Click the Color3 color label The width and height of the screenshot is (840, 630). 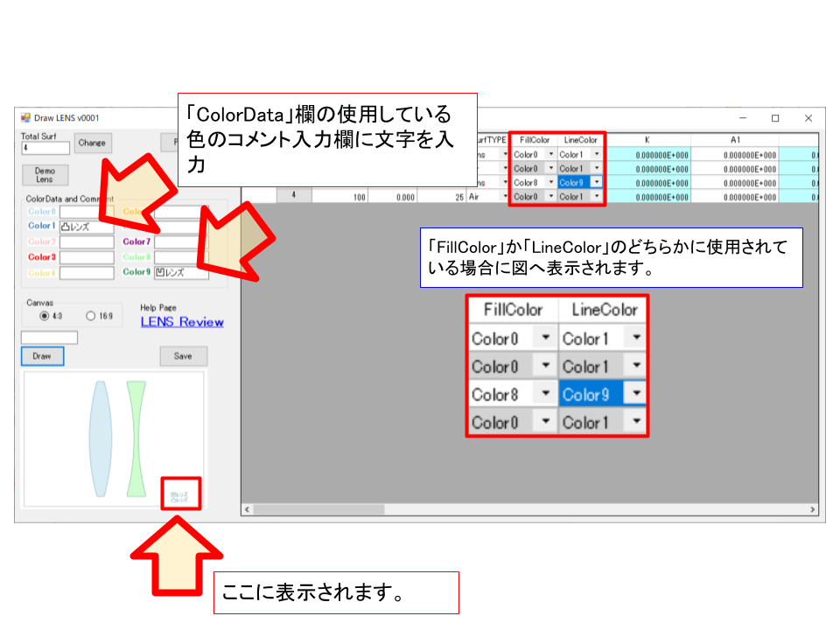point(42,257)
